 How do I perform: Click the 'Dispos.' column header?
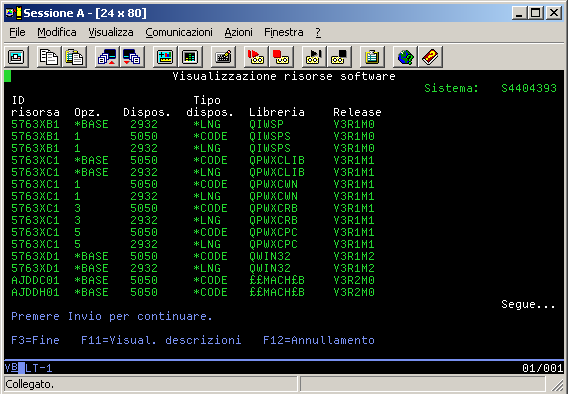[147, 112]
